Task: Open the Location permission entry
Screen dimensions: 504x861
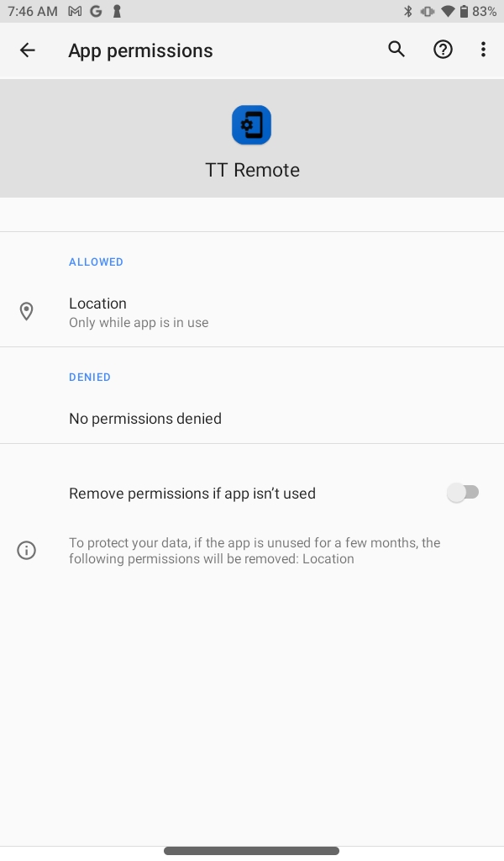Action: pos(252,312)
